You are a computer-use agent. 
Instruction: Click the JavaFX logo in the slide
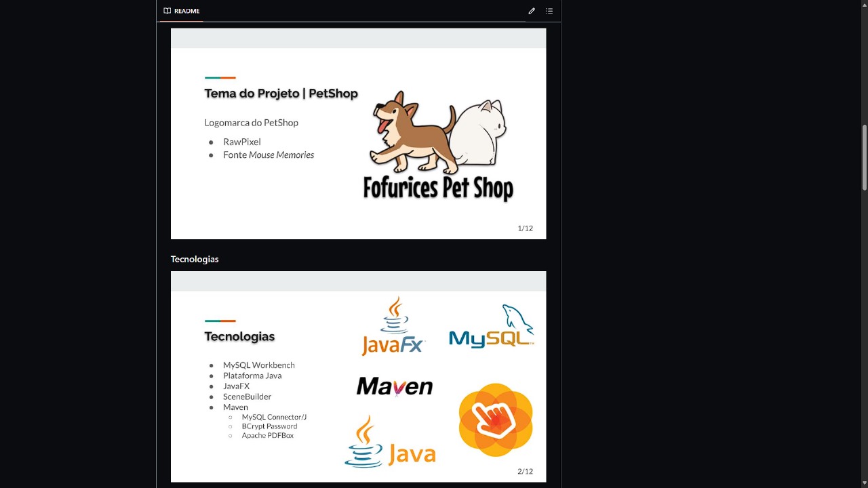(x=393, y=326)
